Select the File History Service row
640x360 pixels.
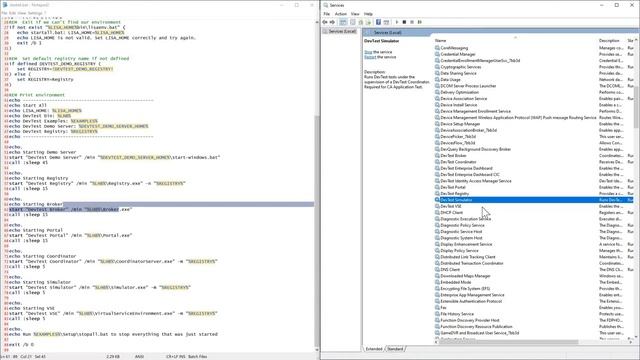click(457, 314)
